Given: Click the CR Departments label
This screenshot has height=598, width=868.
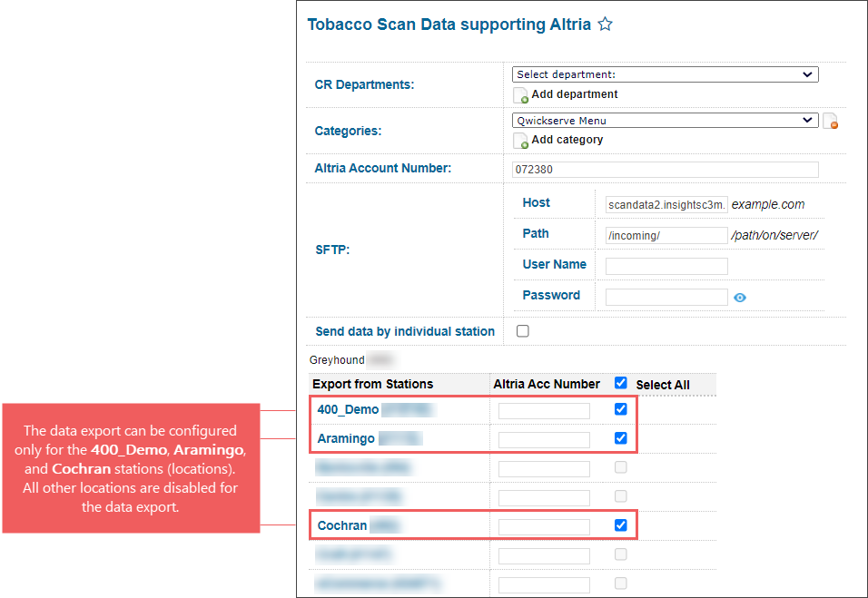Looking at the screenshot, I should [x=364, y=84].
